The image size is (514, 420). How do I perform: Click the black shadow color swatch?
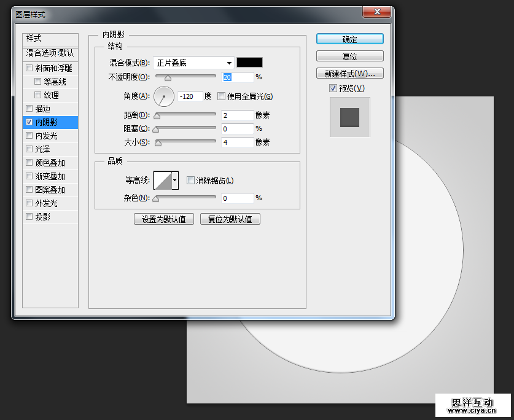click(x=249, y=63)
